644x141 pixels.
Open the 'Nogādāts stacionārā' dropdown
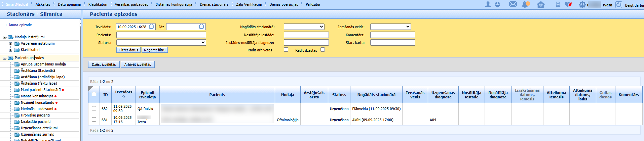tap(304, 27)
